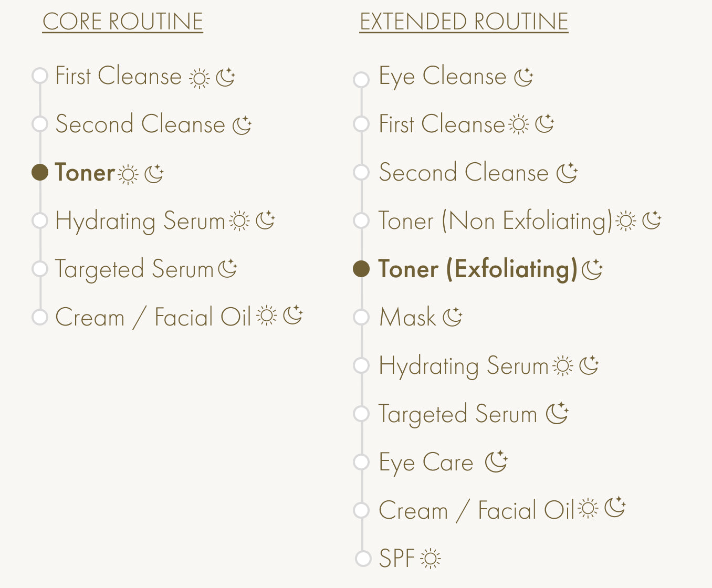Click the sun icon beside core Hydrating Serum
The width and height of the screenshot is (712, 588).
coord(239,221)
